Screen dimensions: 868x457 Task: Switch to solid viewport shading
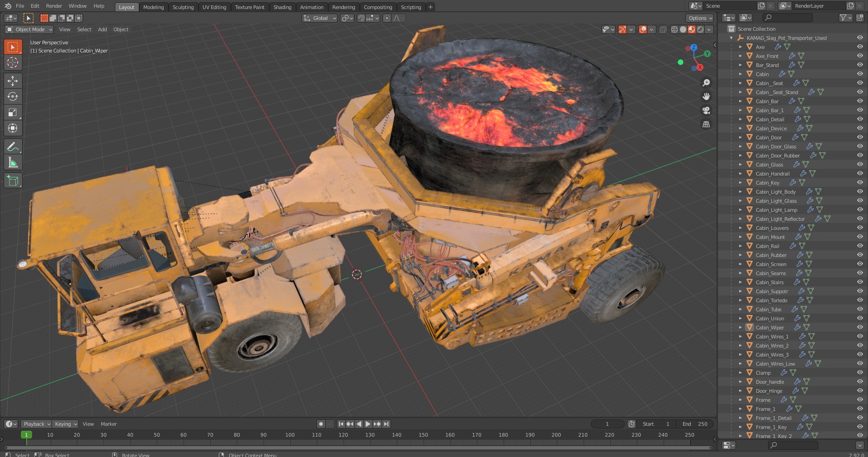click(x=683, y=29)
